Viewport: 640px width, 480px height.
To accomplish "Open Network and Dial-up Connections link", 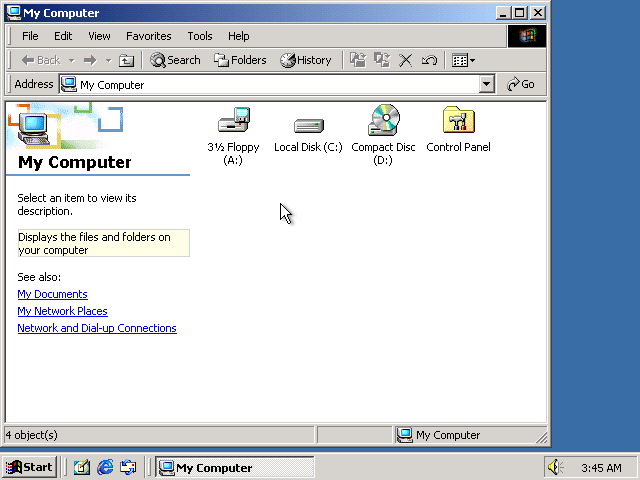I will pyautogui.click(x=97, y=328).
